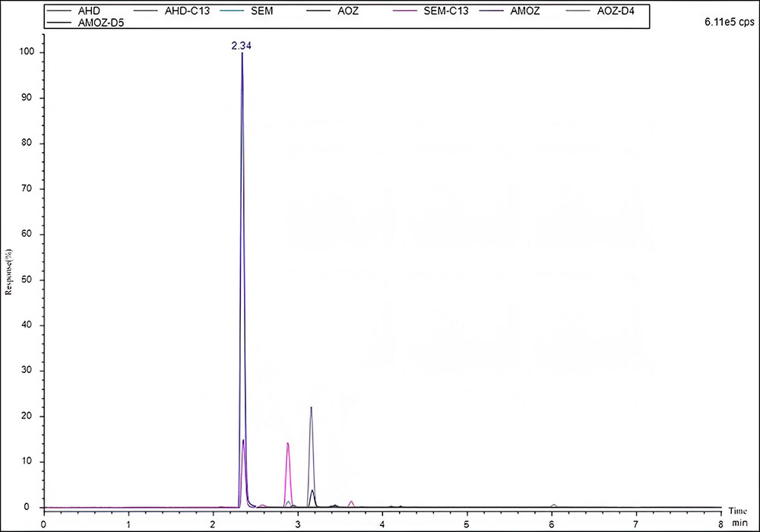This screenshot has width=760, height=532.
Task: Click the AHD legend entry
Action: click(x=89, y=11)
